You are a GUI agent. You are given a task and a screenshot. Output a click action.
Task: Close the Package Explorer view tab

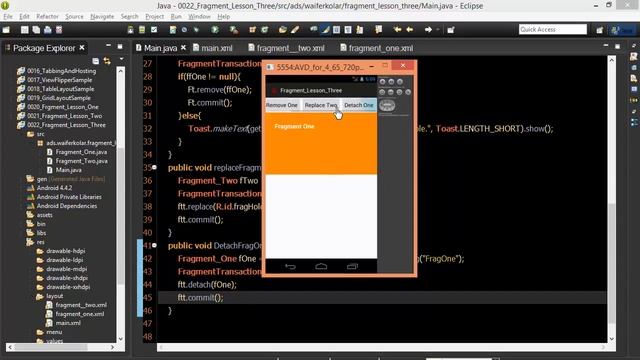(x=82, y=48)
